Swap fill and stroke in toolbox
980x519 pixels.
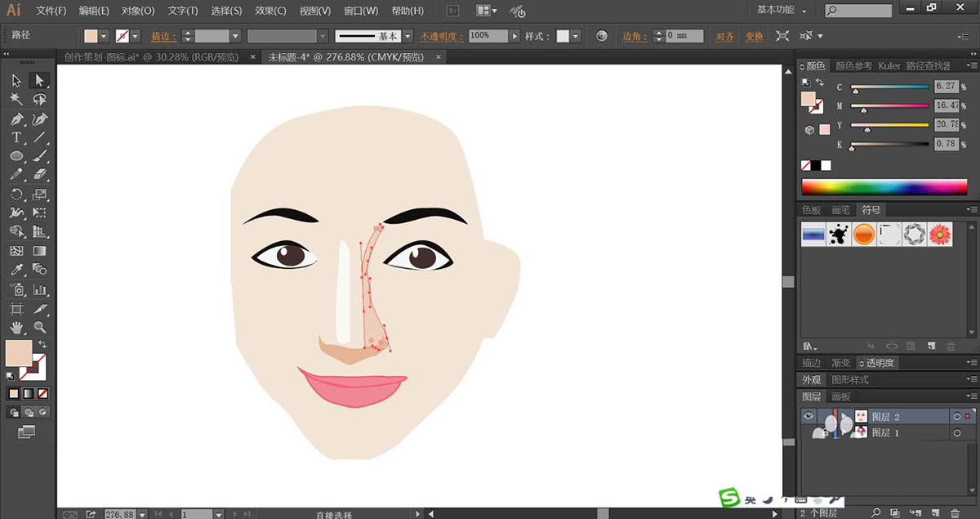click(x=42, y=343)
